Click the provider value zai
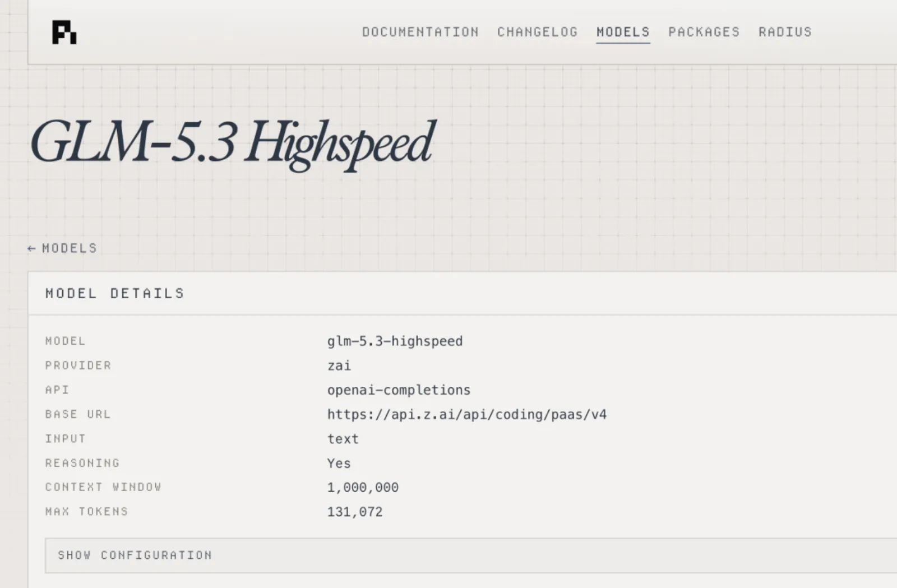Image resolution: width=897 pixels, height=588 pixels. (x=339, y=365)
